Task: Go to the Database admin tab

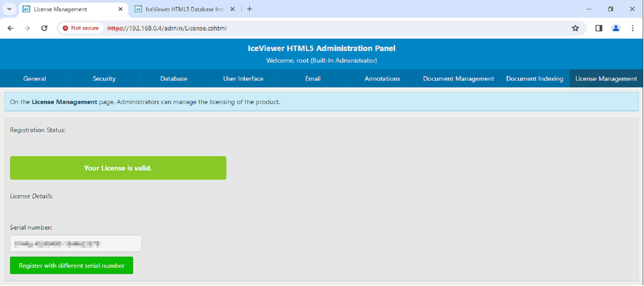Action: coord(174,78)
